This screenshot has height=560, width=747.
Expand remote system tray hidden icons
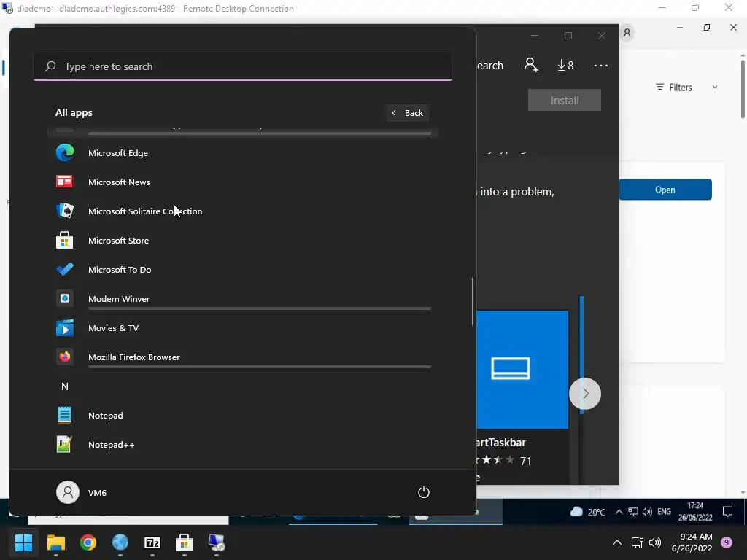pyautogui.click(x=619, y=512)
